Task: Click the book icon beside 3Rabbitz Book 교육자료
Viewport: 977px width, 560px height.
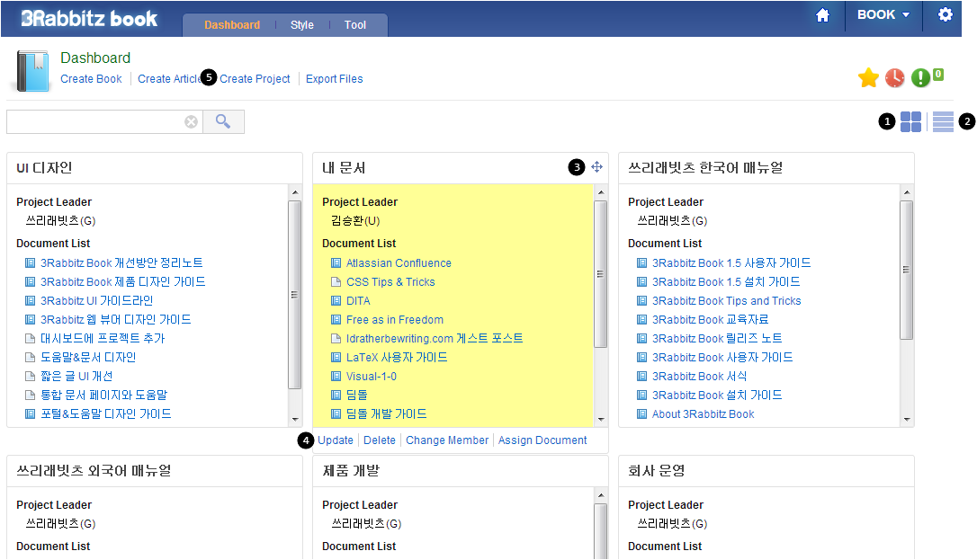Action: pos(641,320)
